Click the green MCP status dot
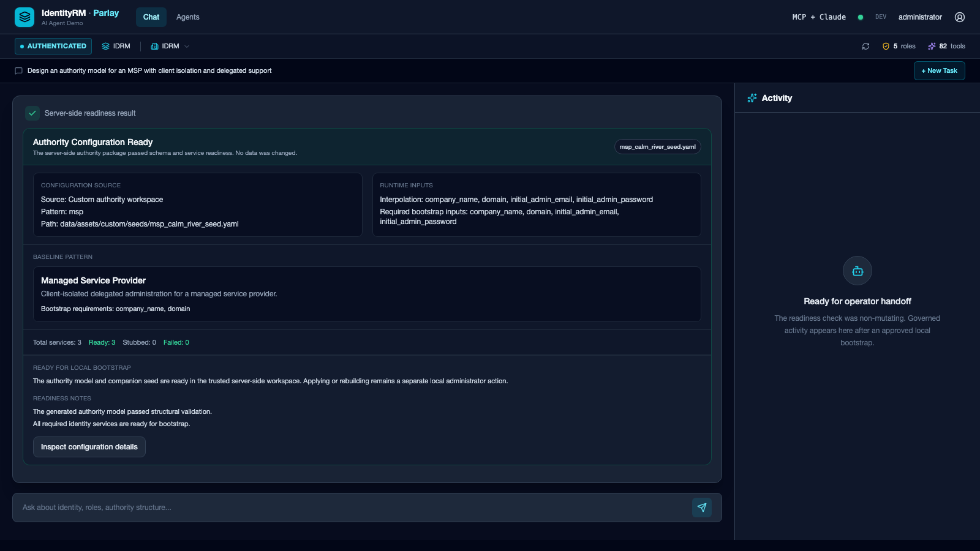980x551 pixels. (861, 17)
